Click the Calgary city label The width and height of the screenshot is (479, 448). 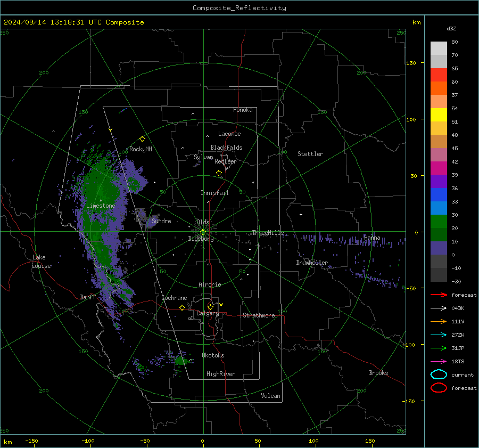208,313
